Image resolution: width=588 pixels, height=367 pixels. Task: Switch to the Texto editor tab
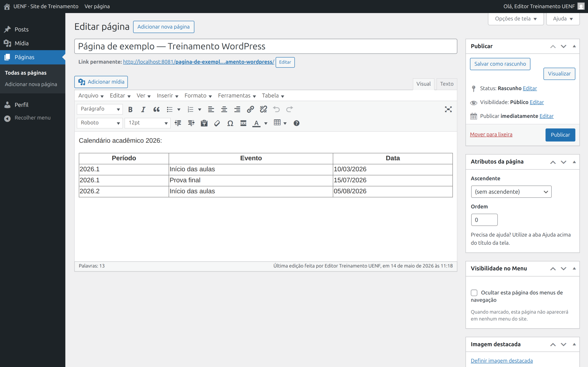coord(447,84)
